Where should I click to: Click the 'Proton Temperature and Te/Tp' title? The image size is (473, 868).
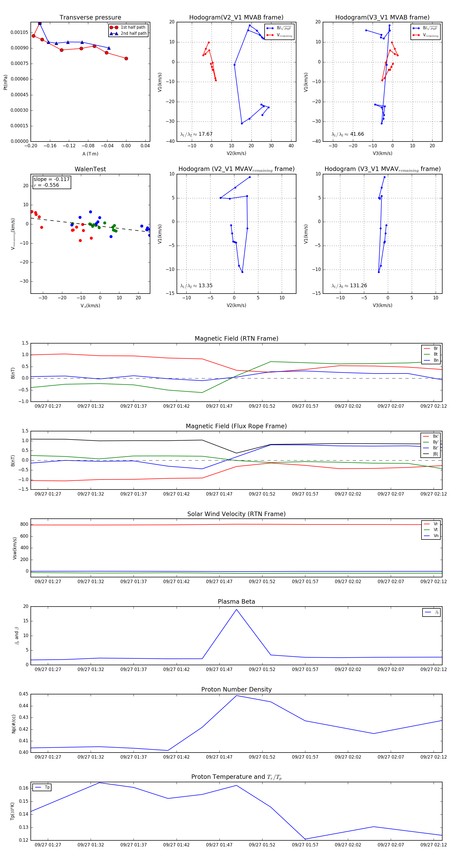[x=236, y=777]
